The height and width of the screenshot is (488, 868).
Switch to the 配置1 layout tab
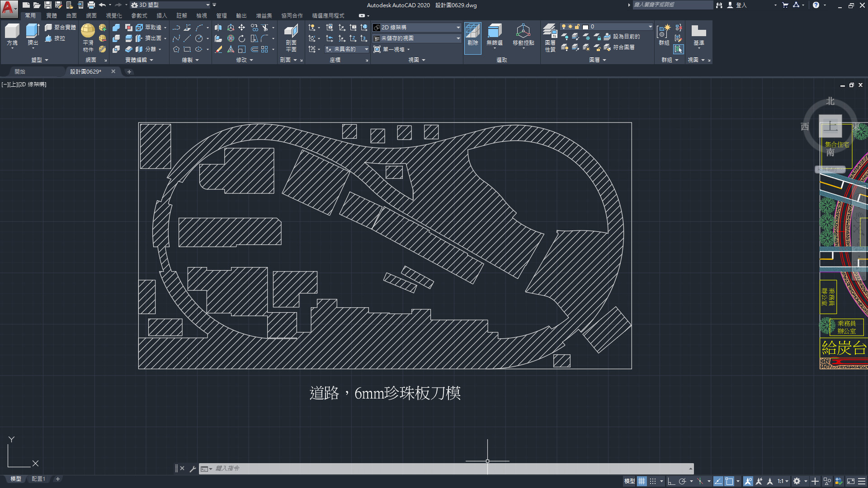(38, 479)
